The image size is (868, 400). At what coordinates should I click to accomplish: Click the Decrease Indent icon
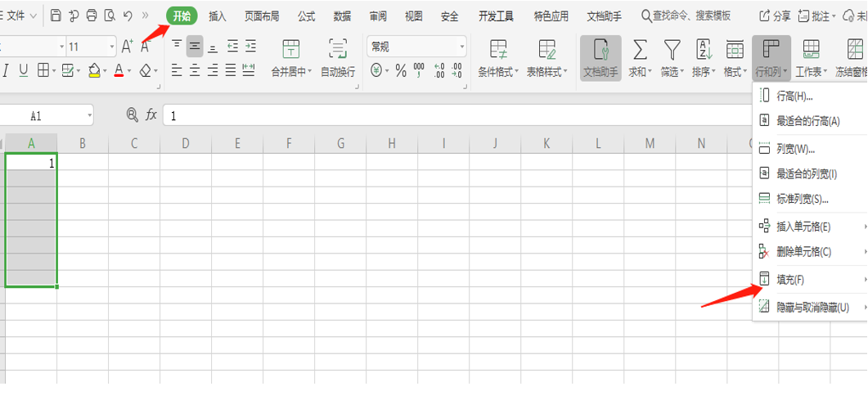tap(232, 47)
